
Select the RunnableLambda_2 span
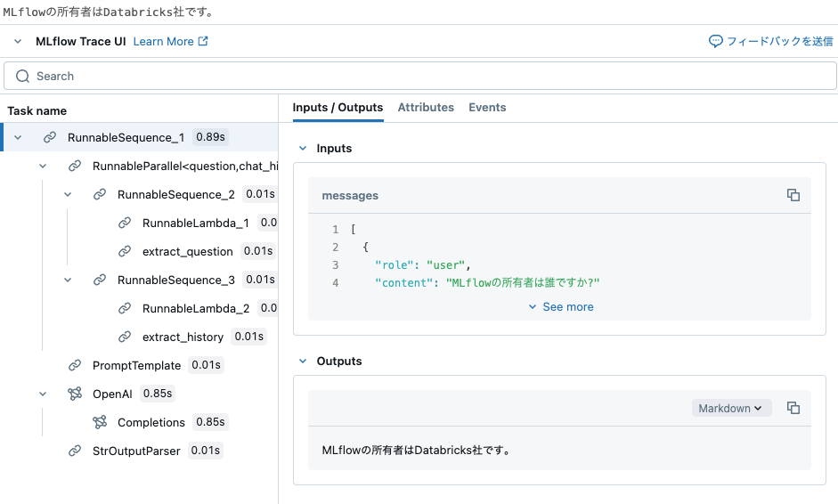click(196, 308)
